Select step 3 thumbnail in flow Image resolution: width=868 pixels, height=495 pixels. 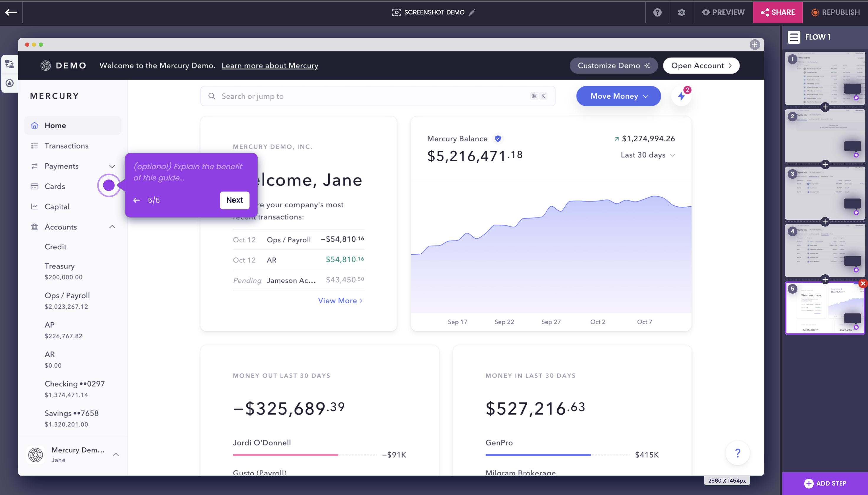point(825,193)
